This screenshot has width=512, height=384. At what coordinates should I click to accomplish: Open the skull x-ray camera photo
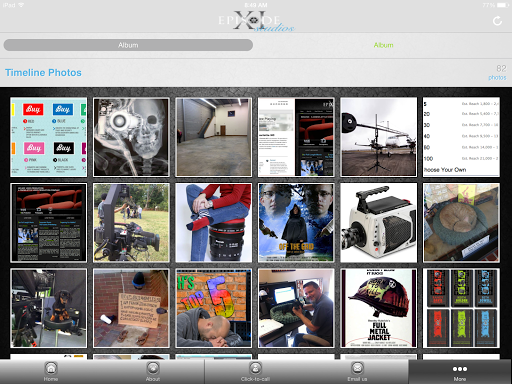coord(131,137)
